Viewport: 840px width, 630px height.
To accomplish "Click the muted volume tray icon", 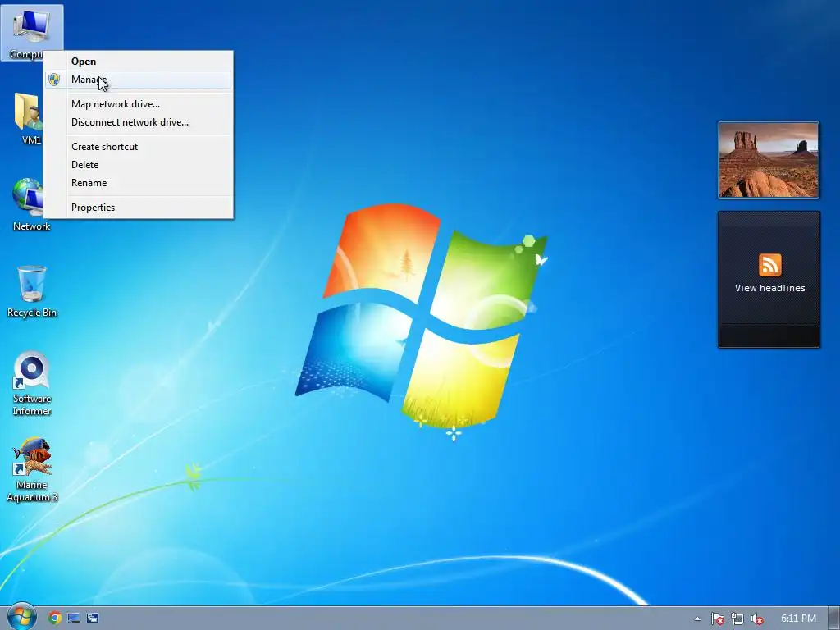I will (756, 619).
